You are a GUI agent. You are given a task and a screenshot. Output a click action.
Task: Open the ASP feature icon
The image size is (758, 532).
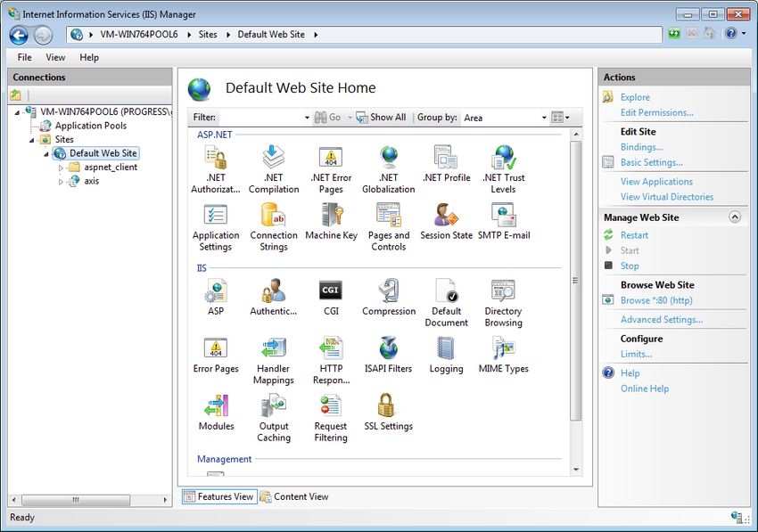tap(216, 297)
